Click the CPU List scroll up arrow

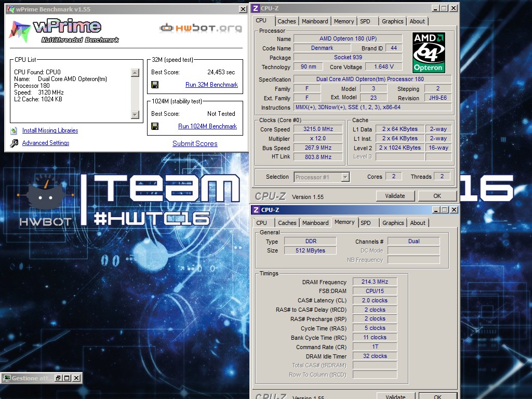[x=135, y=73]
